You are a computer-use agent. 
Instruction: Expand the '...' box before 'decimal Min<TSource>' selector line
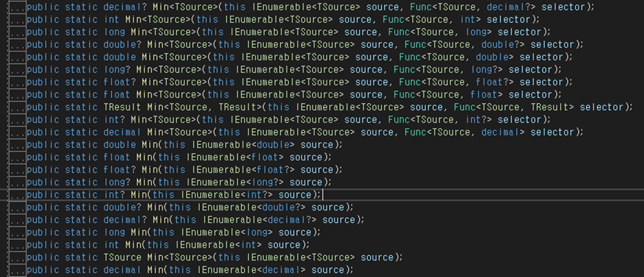(x=18, y=133)
